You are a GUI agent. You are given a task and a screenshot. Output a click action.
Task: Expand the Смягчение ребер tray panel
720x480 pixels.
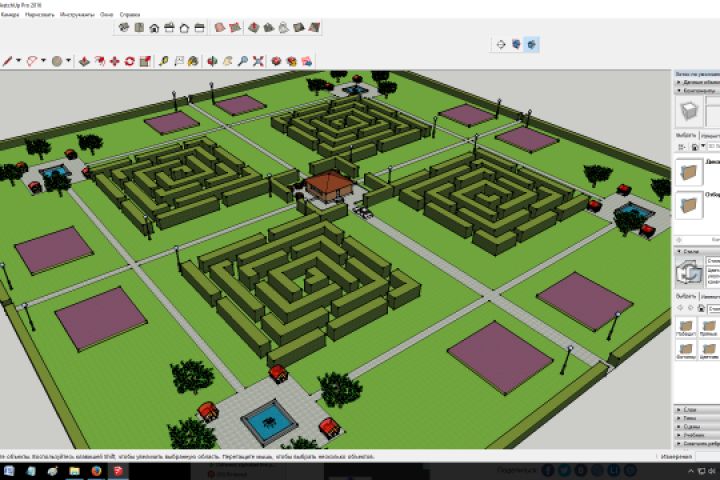tap(697, 444)
